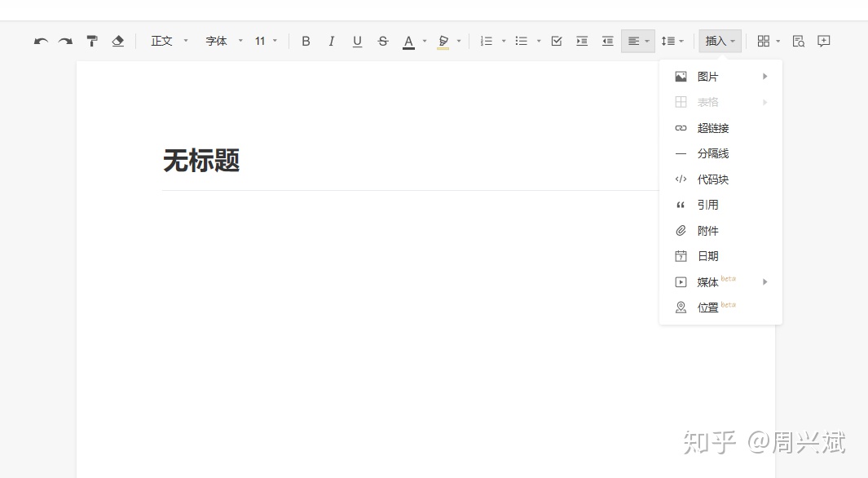Toggle bold formatting
Viewport: 868px width, 478px height.
tap(306, 41)
